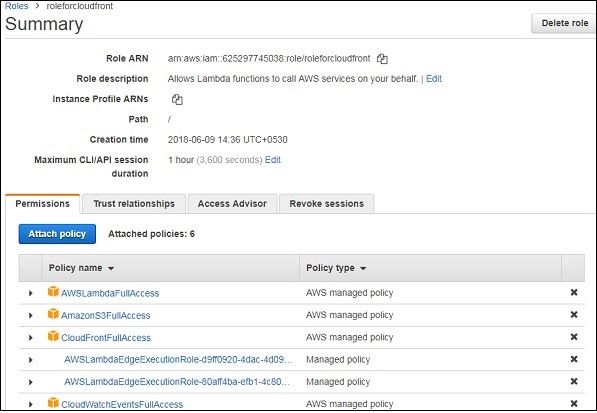Click the Attach policy button
This screenshot has width=597, height=413.
(57, 234)
